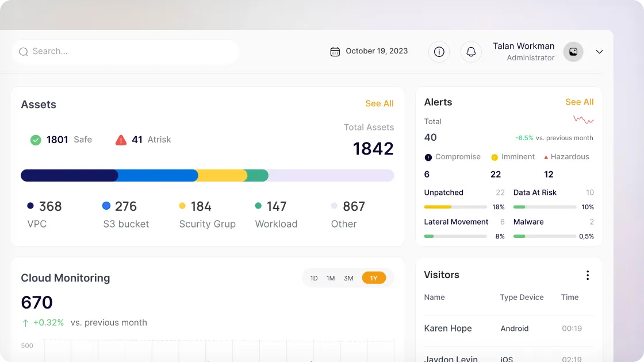Switch to the 1M time range
644x362 pixels.
tap(331, 278)
